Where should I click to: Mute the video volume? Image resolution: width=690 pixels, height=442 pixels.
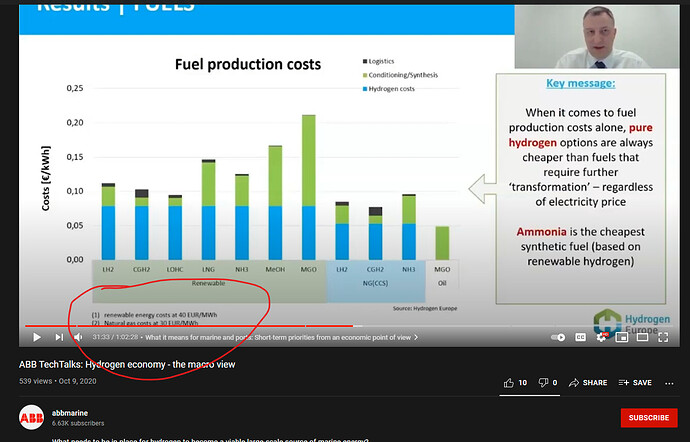point(78,337)
